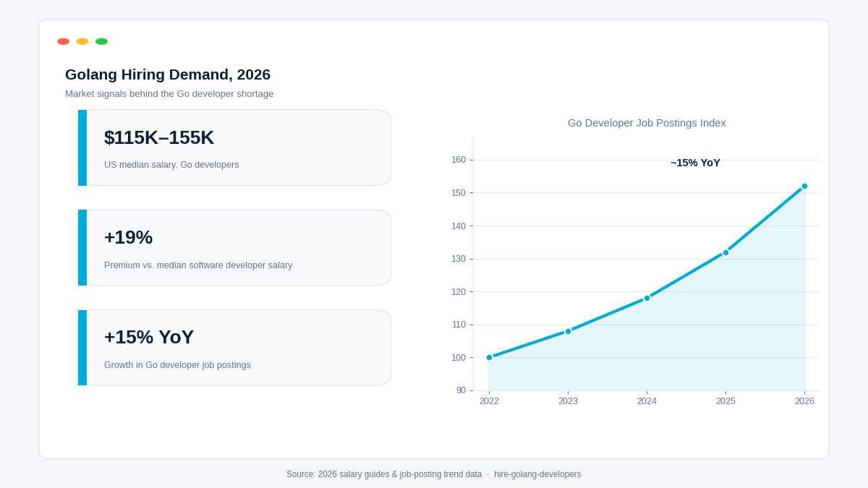Click the 'hire-golang-developers' footer text
The width and height of the screenshot is (868, 488).
(537, 474)
